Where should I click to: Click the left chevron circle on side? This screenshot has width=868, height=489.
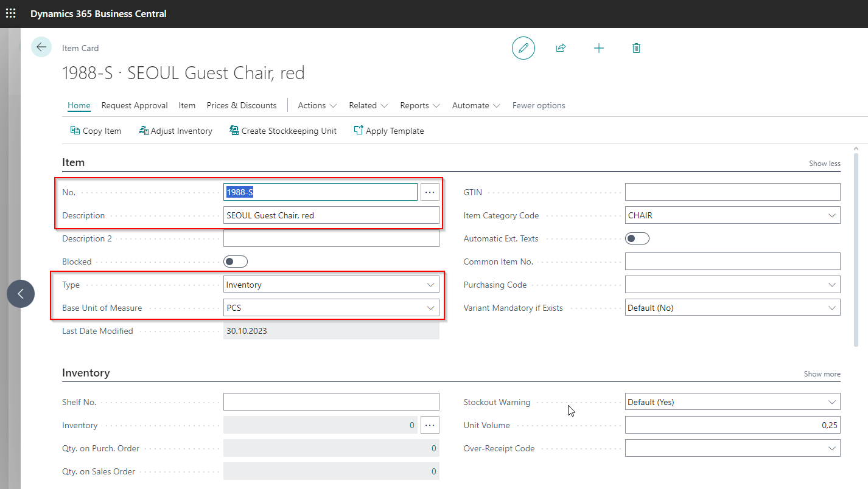(21, 294)
